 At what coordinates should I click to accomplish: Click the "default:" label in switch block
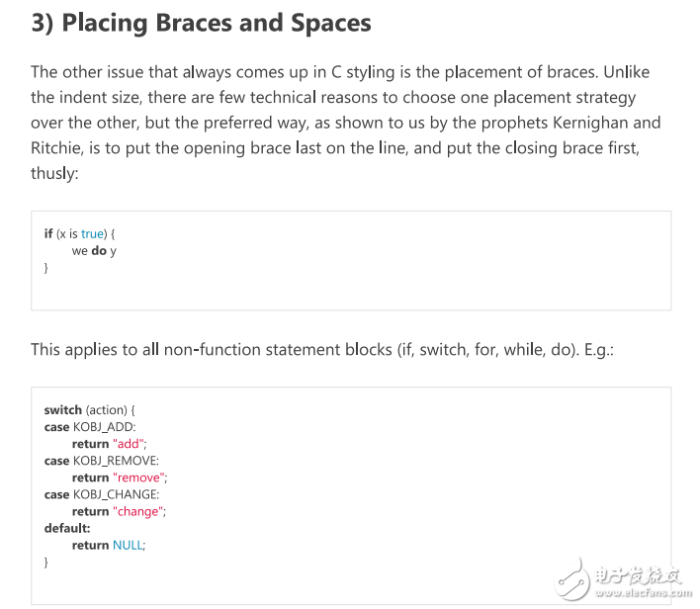point(67,528)
